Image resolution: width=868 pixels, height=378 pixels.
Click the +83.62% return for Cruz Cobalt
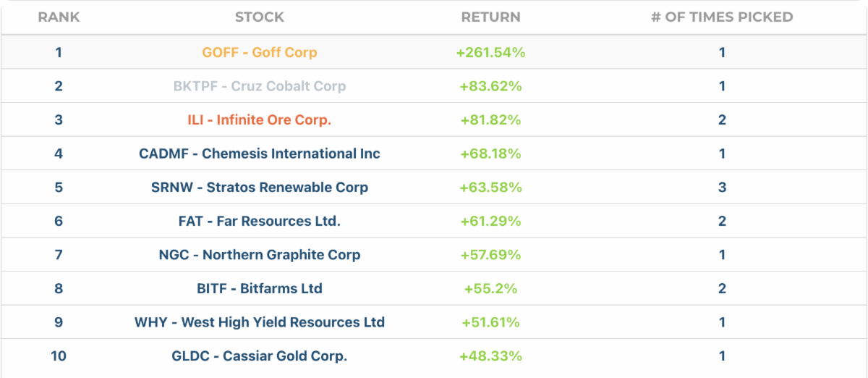490,86
